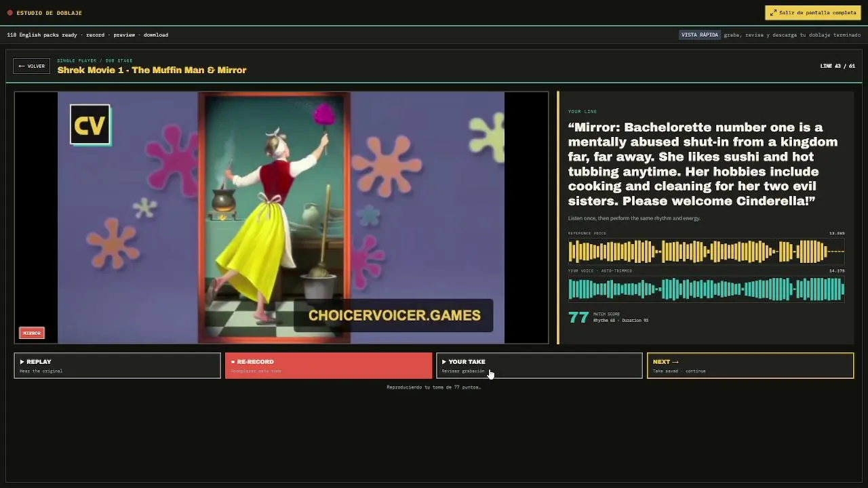Image resolution: width=868 pixels, height=488 pixels.
Task: Click the CV logo on the video
Action: [90, 125]
